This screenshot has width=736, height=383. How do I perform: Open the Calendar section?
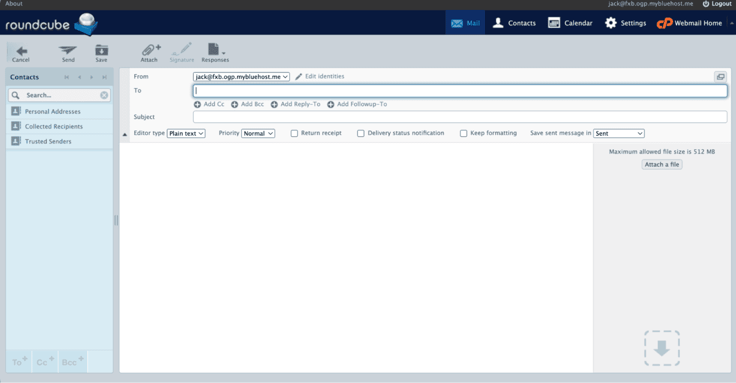coord(570,23)
